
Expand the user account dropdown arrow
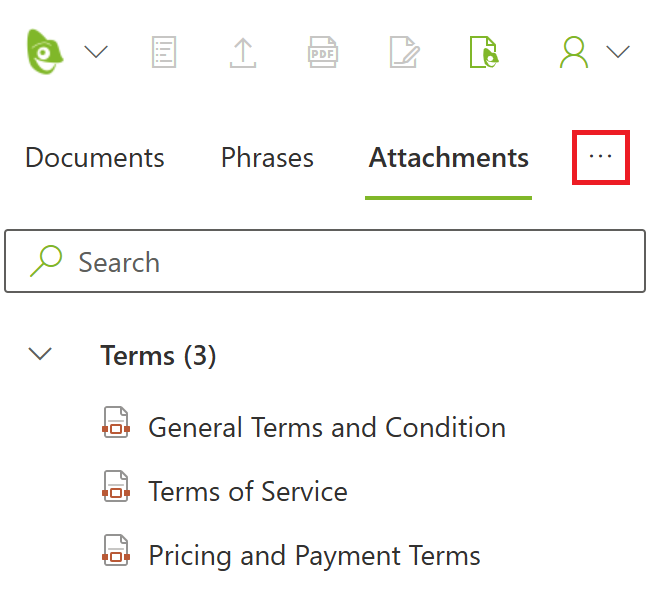[x=618, y=52]
